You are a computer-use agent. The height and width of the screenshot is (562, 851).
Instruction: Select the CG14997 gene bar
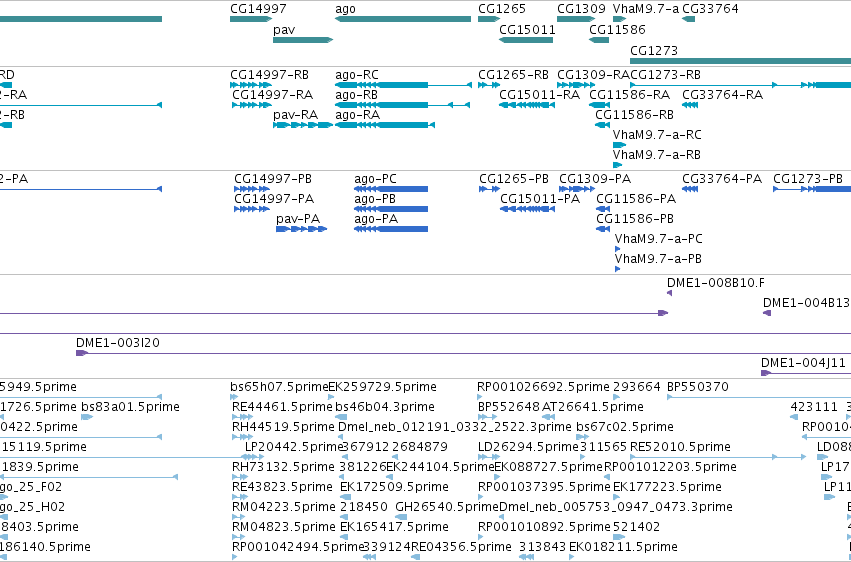(x=251, y=19)
